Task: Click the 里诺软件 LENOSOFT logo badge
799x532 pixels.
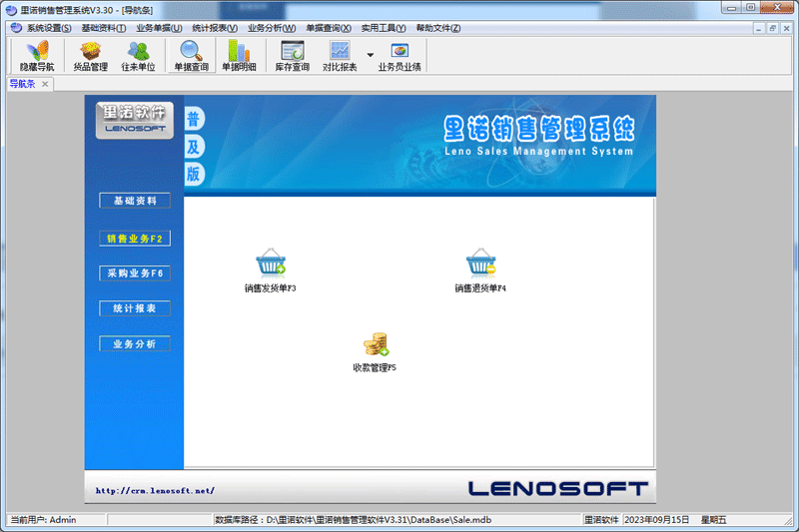Action: click(135, 120)
